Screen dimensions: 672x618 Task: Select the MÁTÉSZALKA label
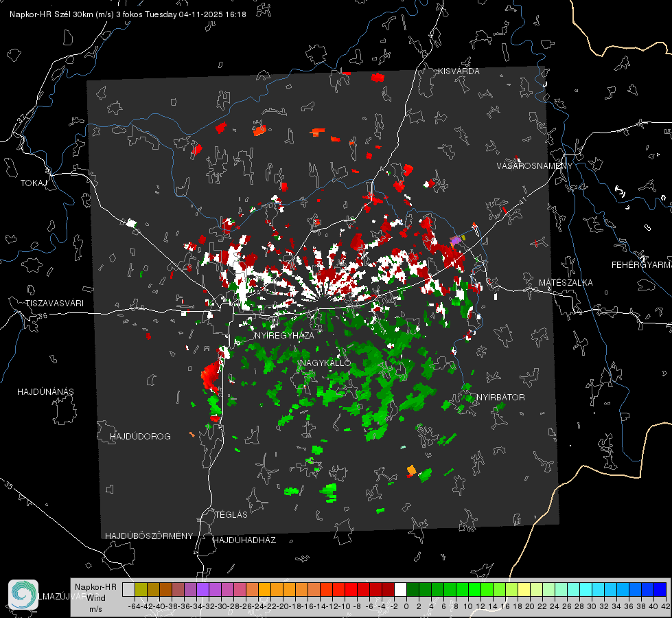tap(566, 283)
